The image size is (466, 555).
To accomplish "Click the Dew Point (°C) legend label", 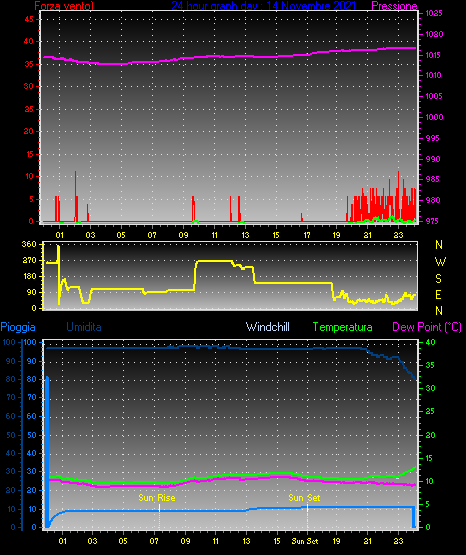I will (427, 327).
